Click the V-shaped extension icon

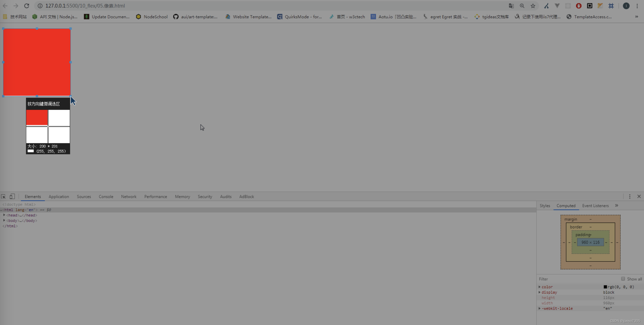pyautogui.click(x=557, y=6)
